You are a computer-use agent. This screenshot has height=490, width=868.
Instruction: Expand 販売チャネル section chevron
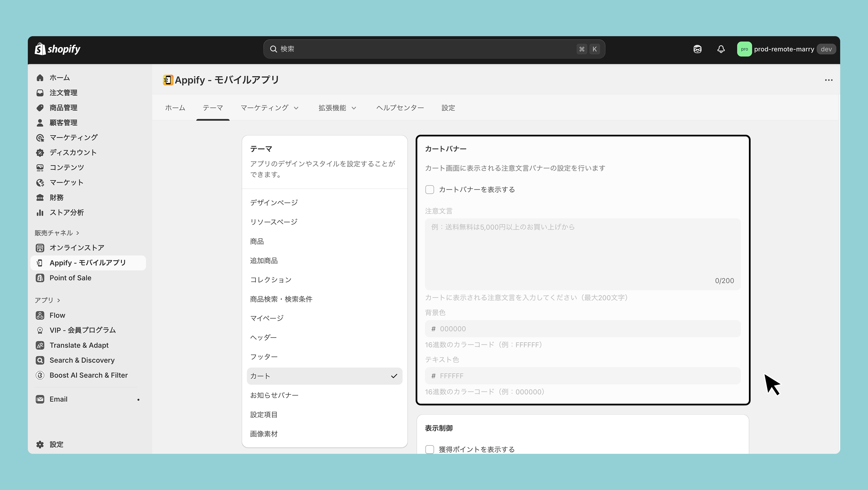coord(78,233)
